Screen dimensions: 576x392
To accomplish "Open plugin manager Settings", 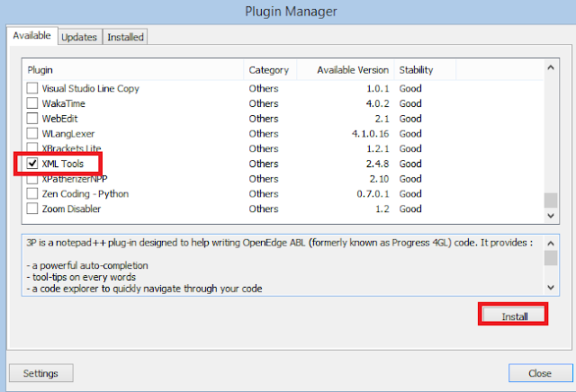I will pyautogui.click(x=40, y=373).
